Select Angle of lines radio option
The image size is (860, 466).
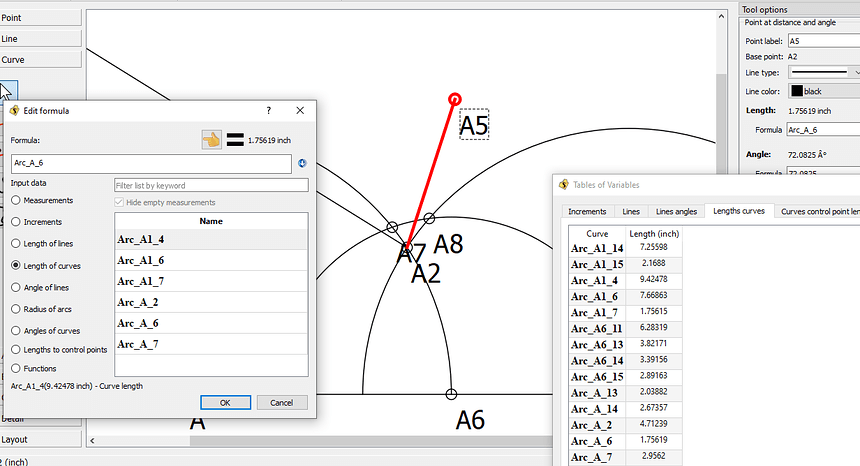point(16,287)
